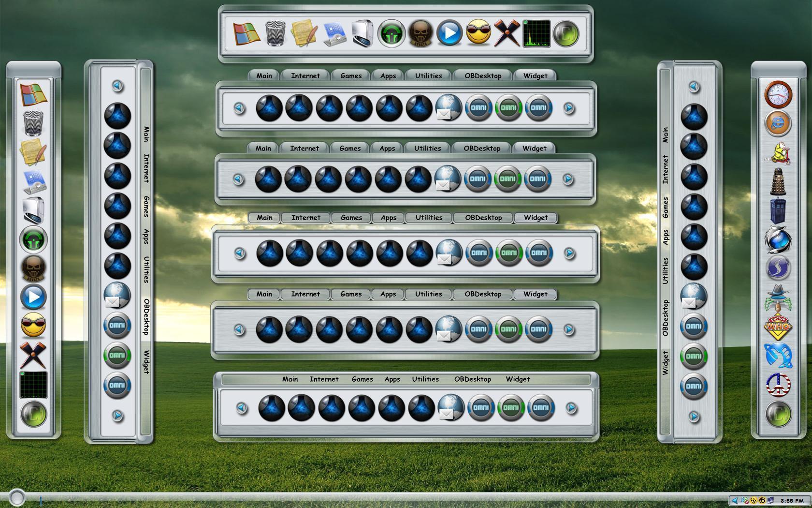Click the Dalek robot icon
Image resolution: width=812 pixels, height=508 pixels.
coord(778,181)
